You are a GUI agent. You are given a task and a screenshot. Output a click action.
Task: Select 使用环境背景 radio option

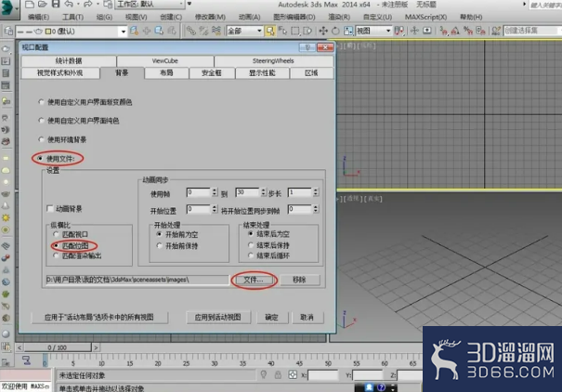41,139
